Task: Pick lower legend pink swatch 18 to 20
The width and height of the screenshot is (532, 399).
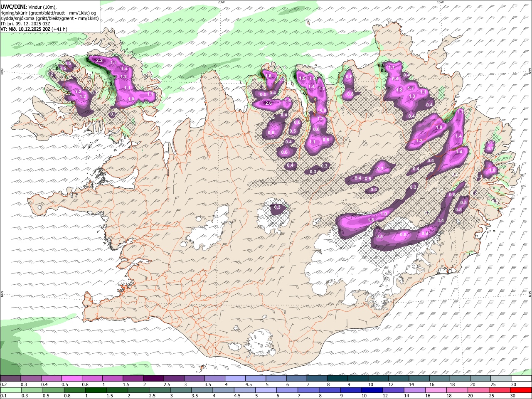Action: pos(457,390)
